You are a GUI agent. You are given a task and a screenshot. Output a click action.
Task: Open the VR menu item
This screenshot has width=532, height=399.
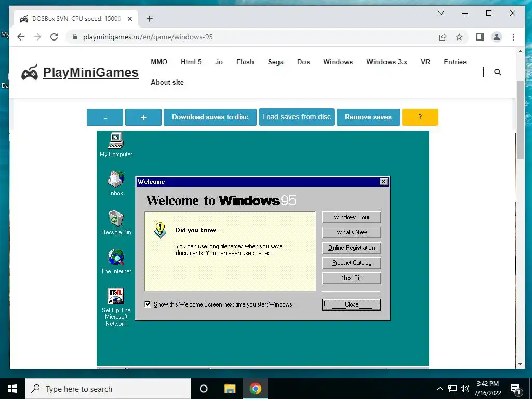click(x=425, y=62)
